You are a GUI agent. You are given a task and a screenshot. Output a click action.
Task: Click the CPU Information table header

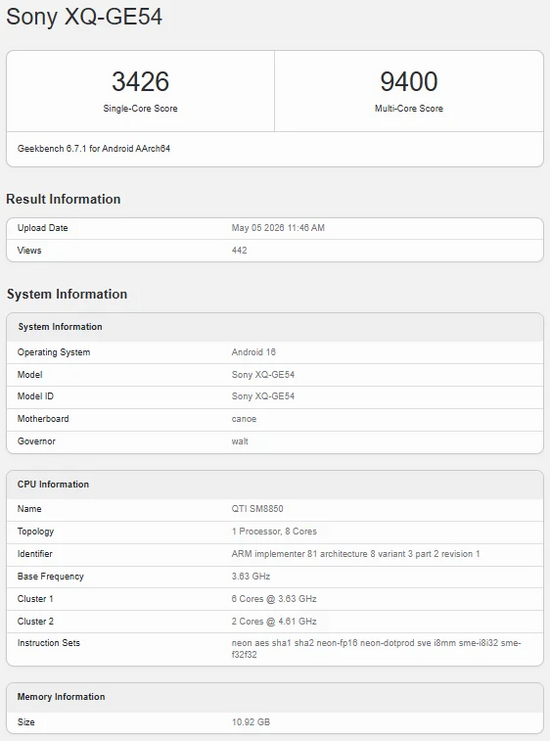[x=275, y=484]
